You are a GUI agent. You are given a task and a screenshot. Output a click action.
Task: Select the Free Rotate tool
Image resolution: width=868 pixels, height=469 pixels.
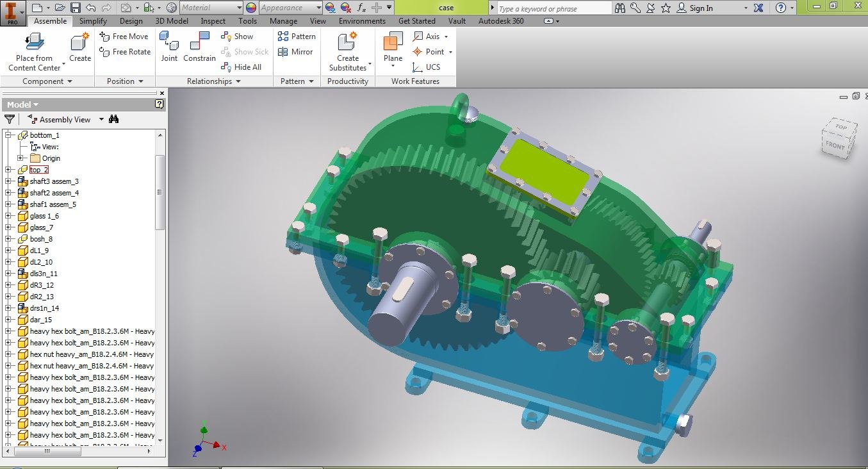(124, 52)
